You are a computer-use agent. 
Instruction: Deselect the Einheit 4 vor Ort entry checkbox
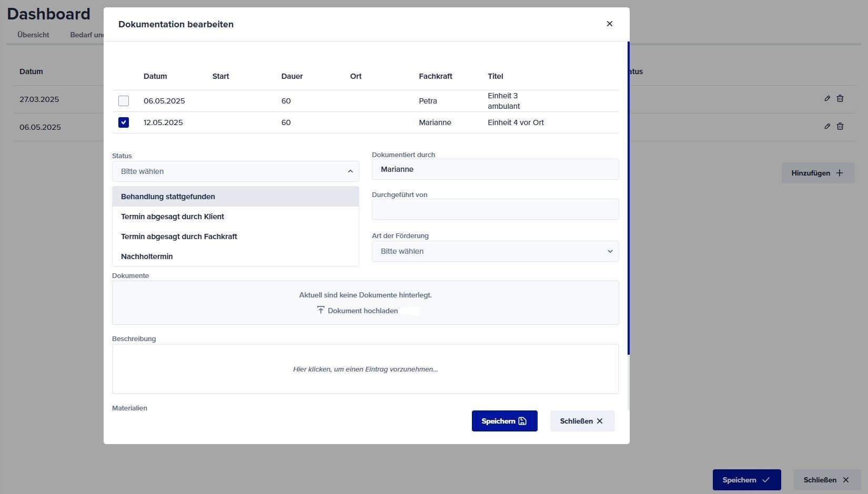pyautogui.click(x=124, y=122)
